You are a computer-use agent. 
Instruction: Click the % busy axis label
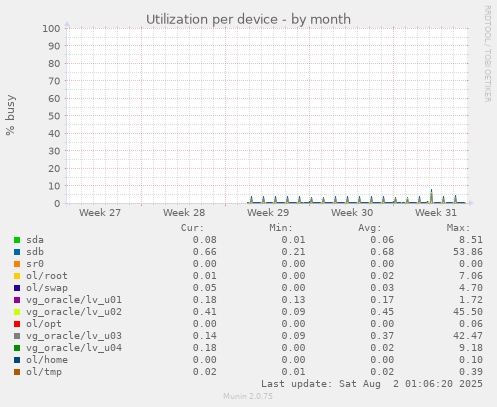(x=10, y=115)
